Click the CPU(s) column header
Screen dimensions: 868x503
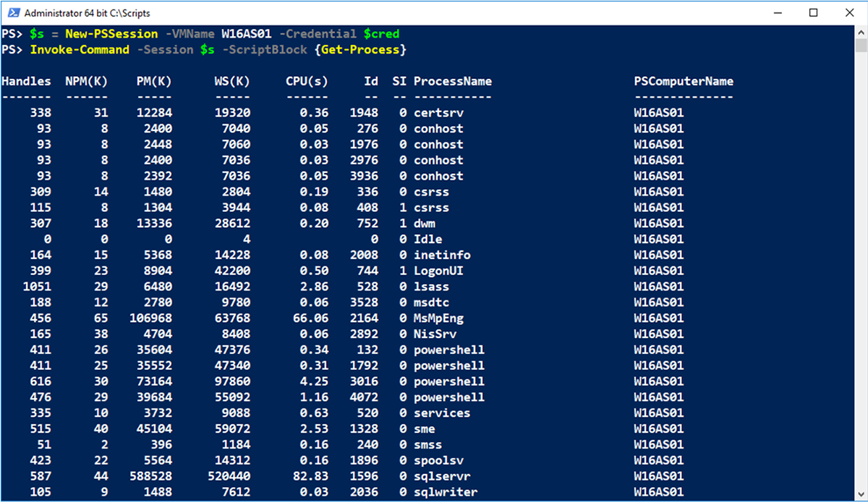point(307,81)
